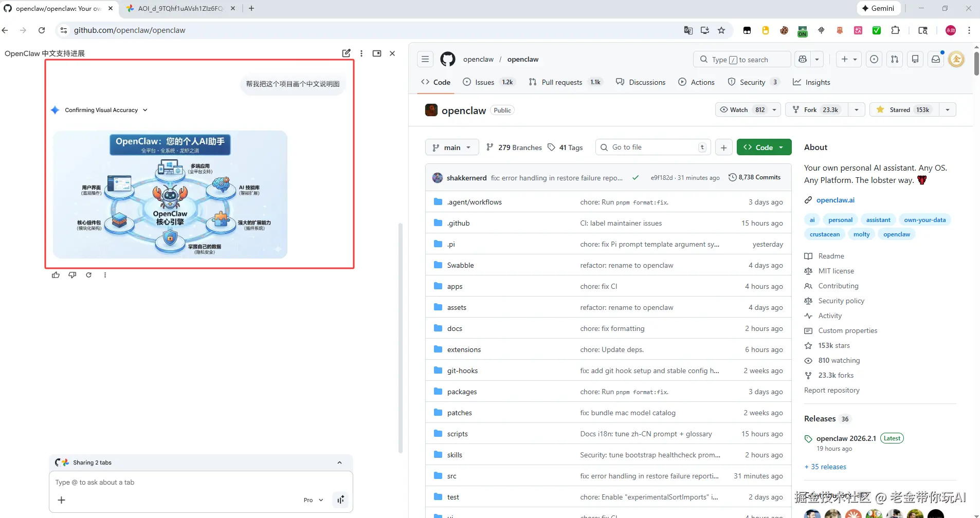Open the 8,738 Commits history link
This screenshot has width=980, height=518.
point(754,177)
